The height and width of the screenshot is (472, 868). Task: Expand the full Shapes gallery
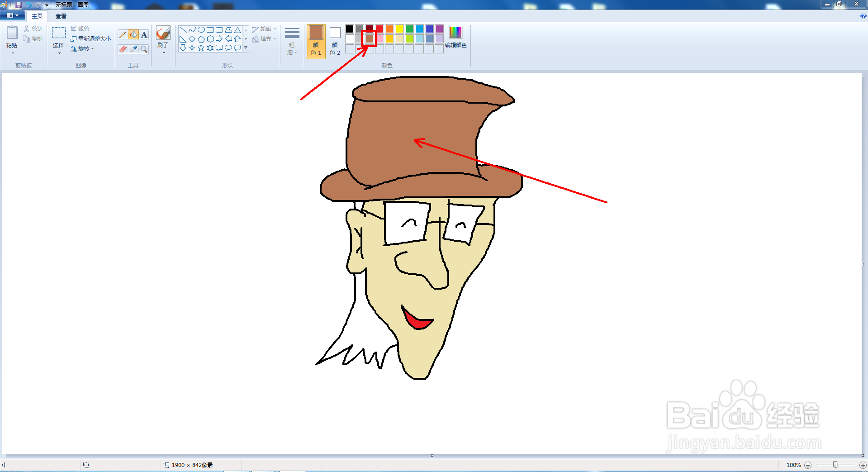pyautogui.click(x=246, y=48)
